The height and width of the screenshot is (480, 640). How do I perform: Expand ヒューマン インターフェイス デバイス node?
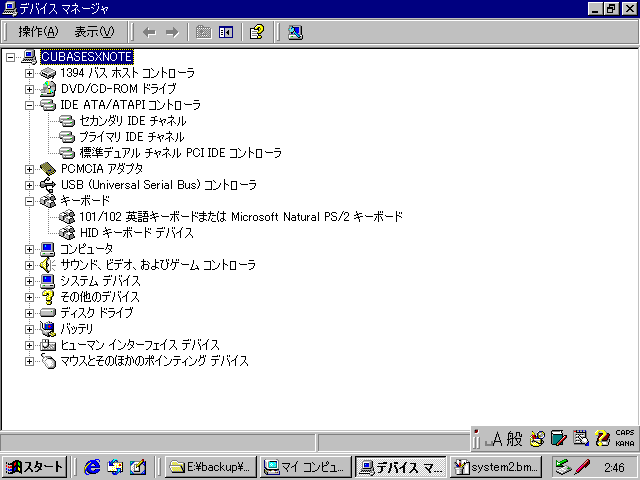29,345
